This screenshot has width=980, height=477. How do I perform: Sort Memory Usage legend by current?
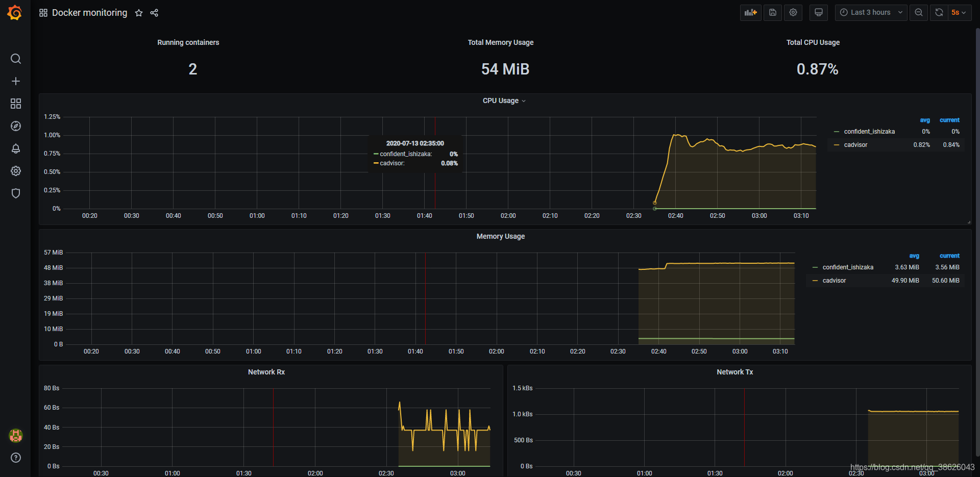click(x=949, y=256)
